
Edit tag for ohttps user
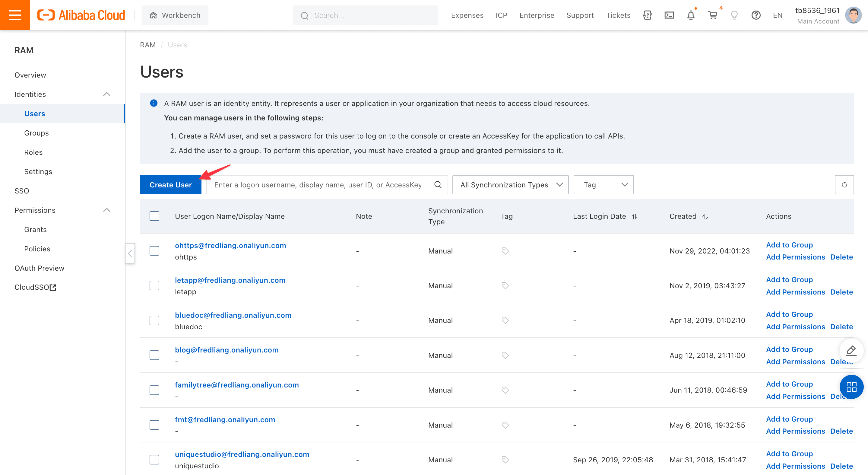click(x=505, y=251)
